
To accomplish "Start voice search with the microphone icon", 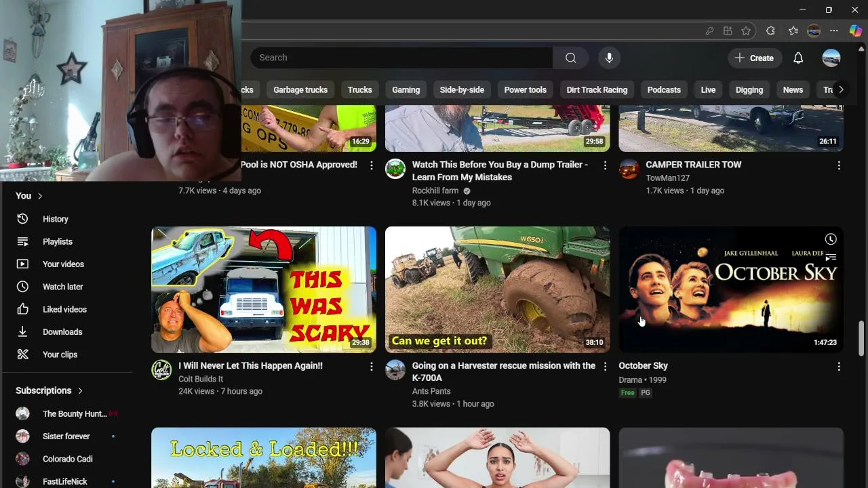I will 609,58.
